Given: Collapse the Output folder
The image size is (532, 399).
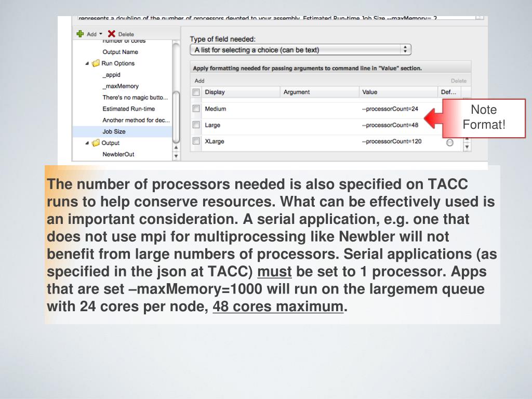Looking at the screenshot, I should pyautogui.click(x=87, y=143).
